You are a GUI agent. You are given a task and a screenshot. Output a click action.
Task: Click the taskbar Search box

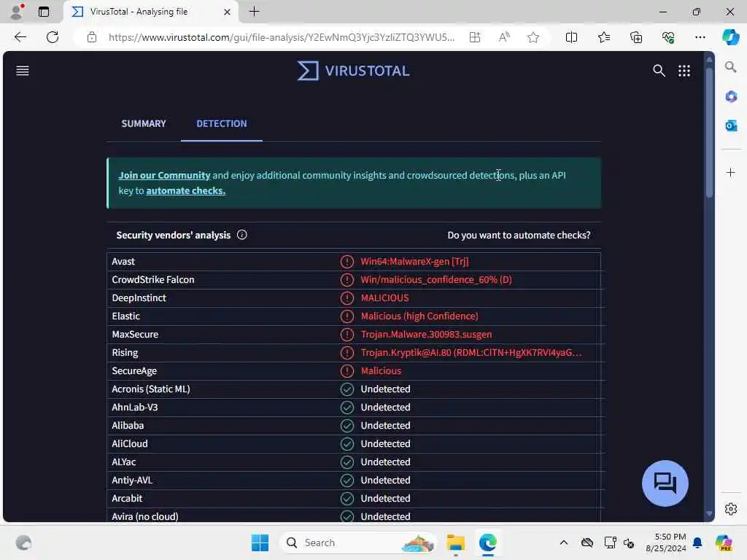[x=358, y=542]
